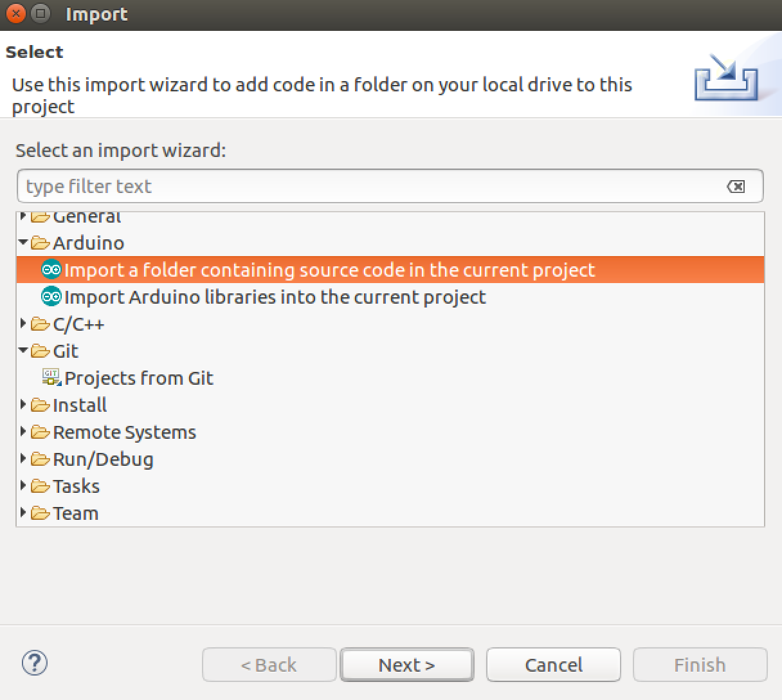Expand the Install category arrow

tap(24, 405)
